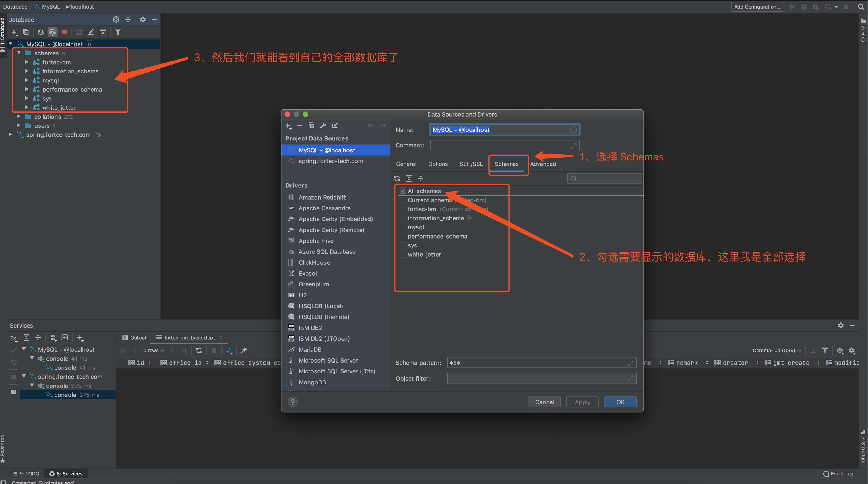
Task: Check the white_jotter schema checkbox
Action: 403,254
